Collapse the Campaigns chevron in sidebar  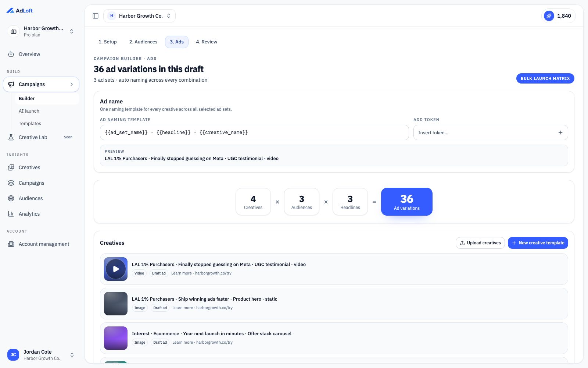pos(72,84)
